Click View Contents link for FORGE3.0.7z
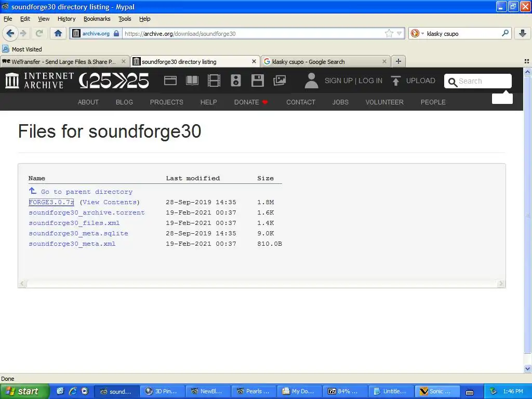 pyautogui.click(x=110, y=202)
